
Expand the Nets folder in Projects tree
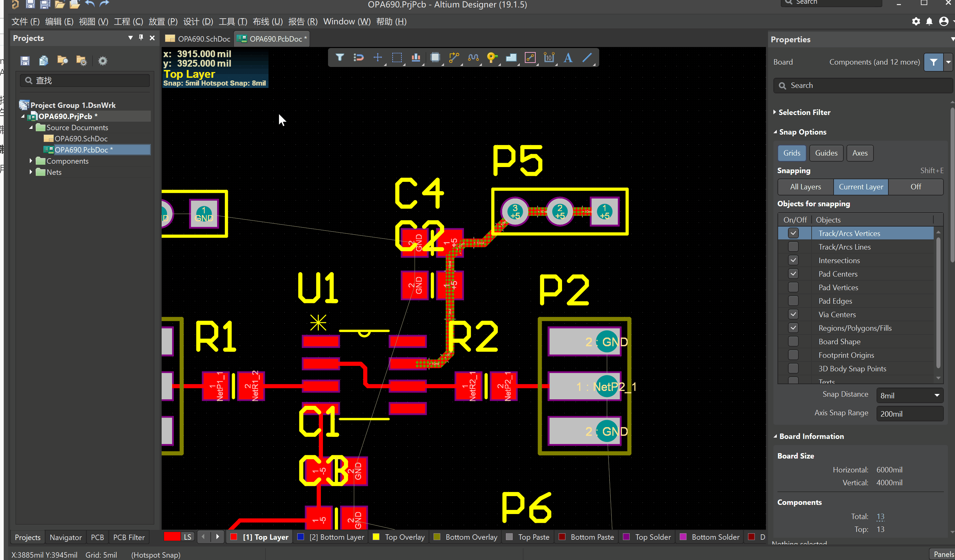click(x=31, y=172)
